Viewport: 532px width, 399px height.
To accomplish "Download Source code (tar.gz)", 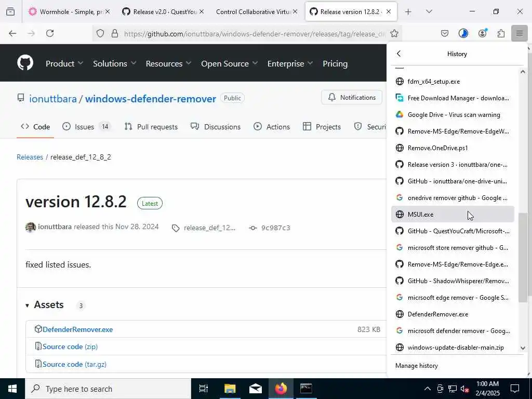I will pos(74,364).
